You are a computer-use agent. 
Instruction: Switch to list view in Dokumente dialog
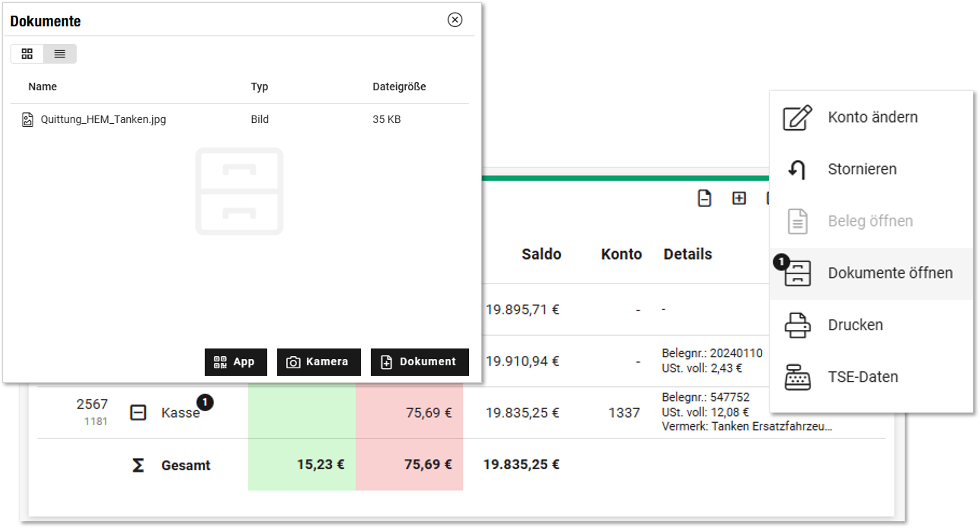60,54
